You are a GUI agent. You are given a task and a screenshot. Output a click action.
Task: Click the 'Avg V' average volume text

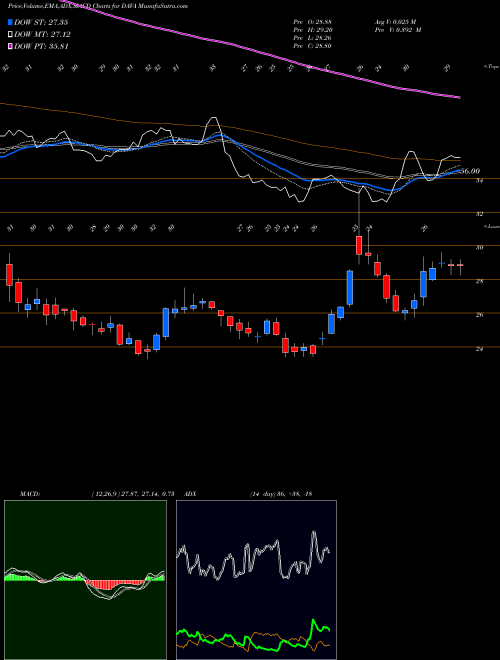point(397,22)
